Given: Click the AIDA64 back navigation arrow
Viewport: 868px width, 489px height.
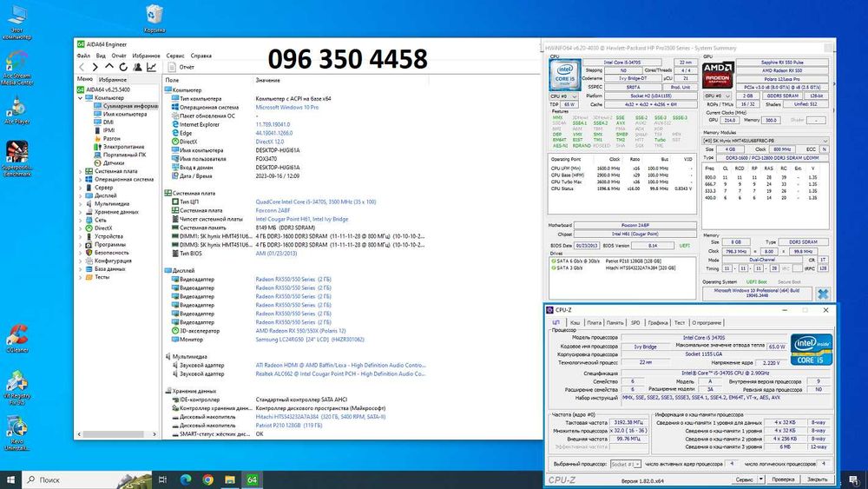Looking at the screenshot, I should tap(82, 67).
